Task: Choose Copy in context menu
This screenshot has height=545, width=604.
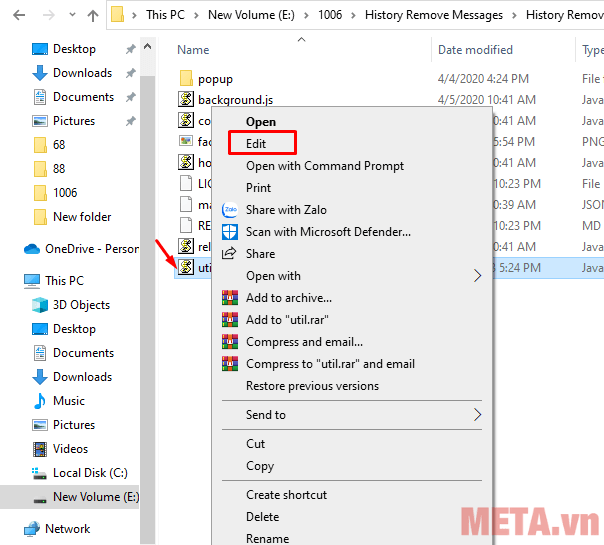Action: [260, 466]
